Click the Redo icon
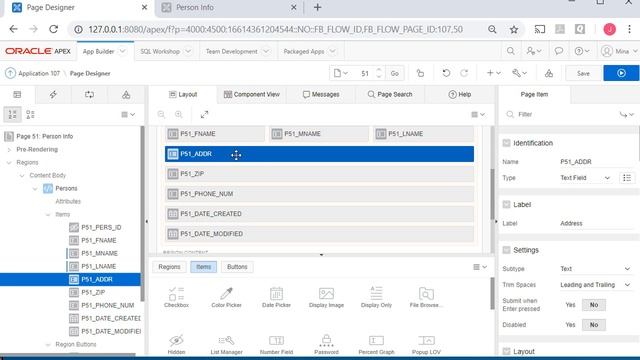The height and width of the screenshot is (360, 640). coord(464,73)
